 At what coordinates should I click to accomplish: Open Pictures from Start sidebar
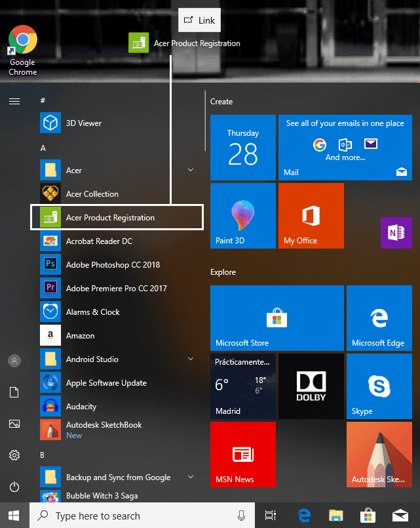(14, 424)
